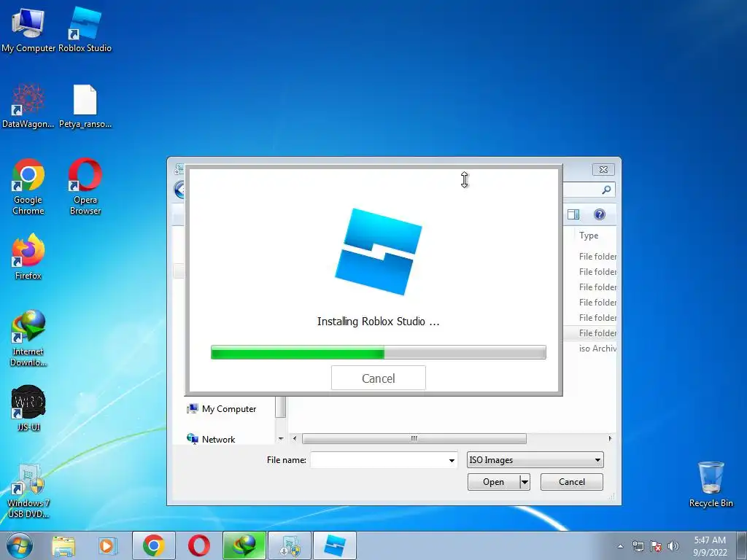Image resolution: width=747 pixels, height=560 pixels.
Task: Open the taskbar clock and date
Action: click(x=710, y=546)
